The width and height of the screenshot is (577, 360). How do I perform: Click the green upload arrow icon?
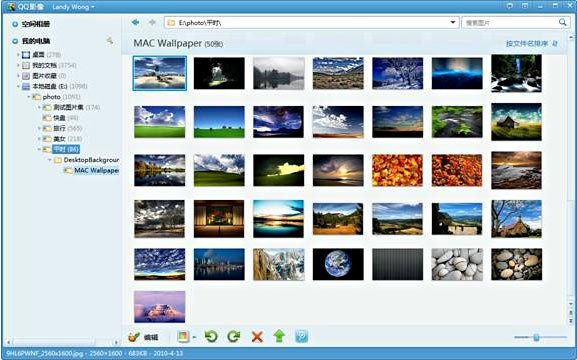point(280,336)
